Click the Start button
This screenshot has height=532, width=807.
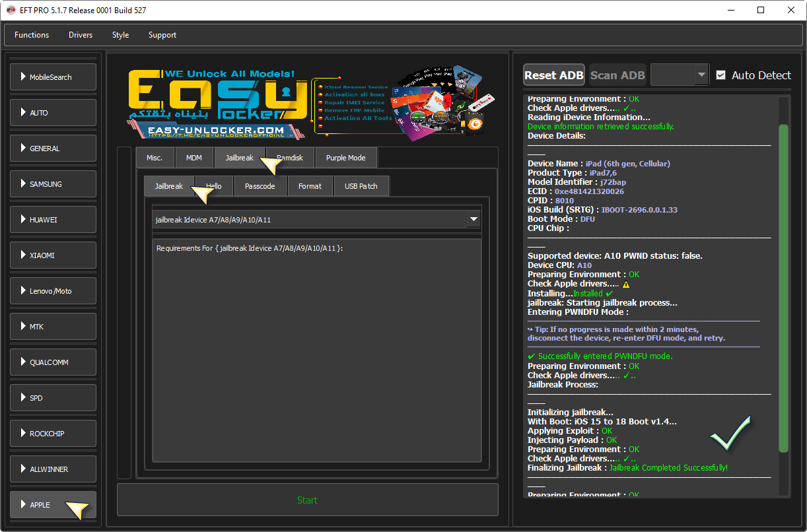(x=308, y=500)
